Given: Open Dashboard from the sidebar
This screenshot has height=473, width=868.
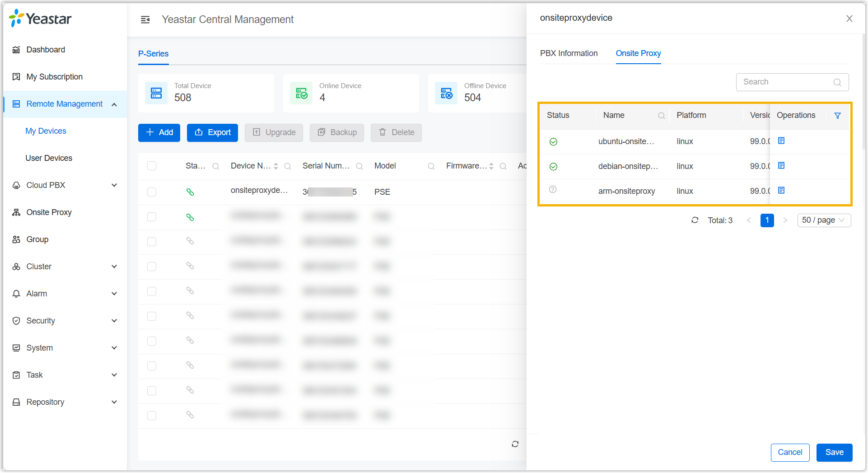Looking at the screenshot, I should (x=46, y=50).
